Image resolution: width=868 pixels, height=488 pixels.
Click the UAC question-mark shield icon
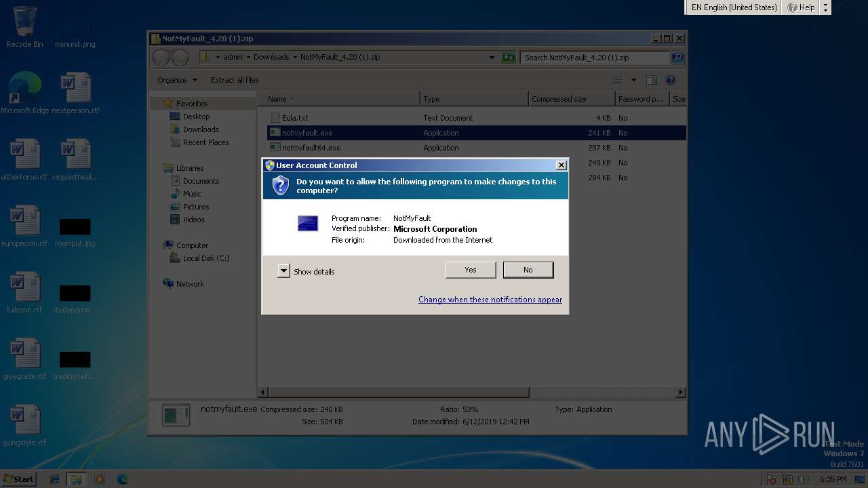280,186
